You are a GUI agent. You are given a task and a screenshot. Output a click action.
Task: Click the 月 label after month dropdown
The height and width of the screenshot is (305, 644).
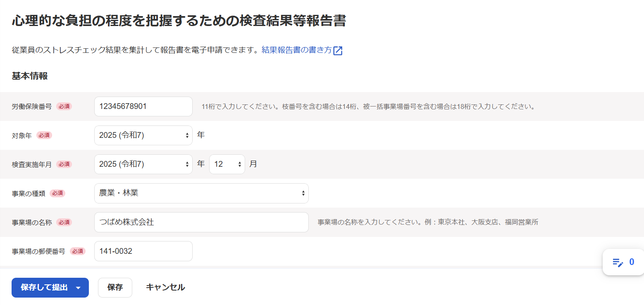[253, 164]
